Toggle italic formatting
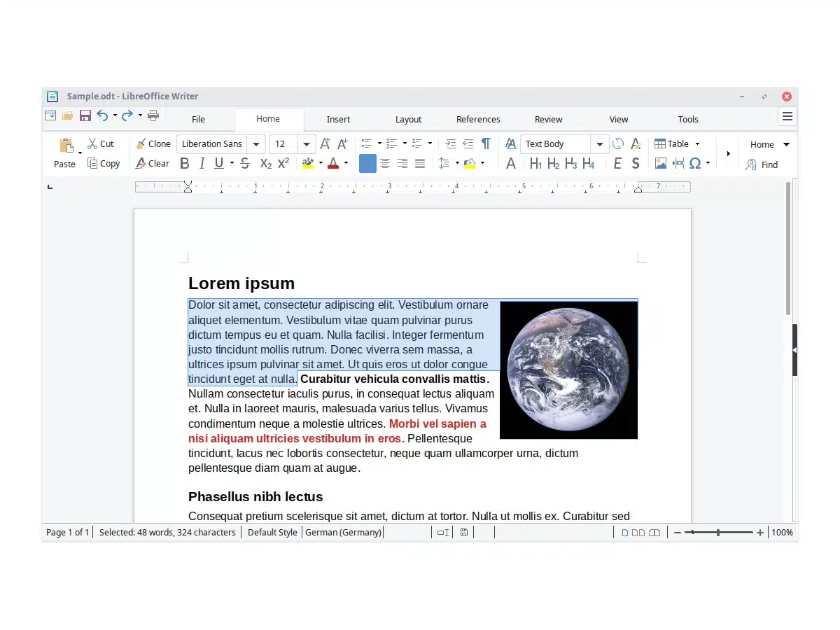840x630 pixels. tap(202, 164)
